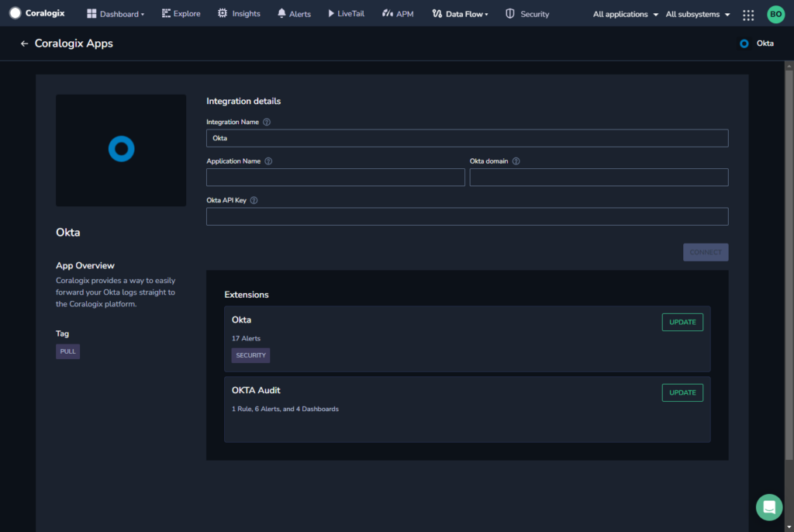Expand the All applications filter
This screenshot has height=532, width=794.
click(626, 14)
